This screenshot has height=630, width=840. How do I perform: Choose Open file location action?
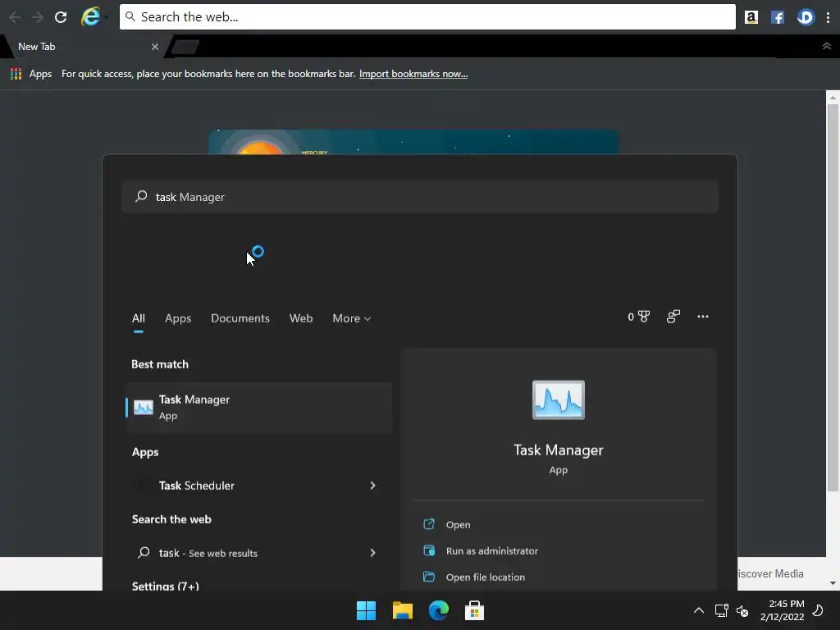(x=486, y=577)
